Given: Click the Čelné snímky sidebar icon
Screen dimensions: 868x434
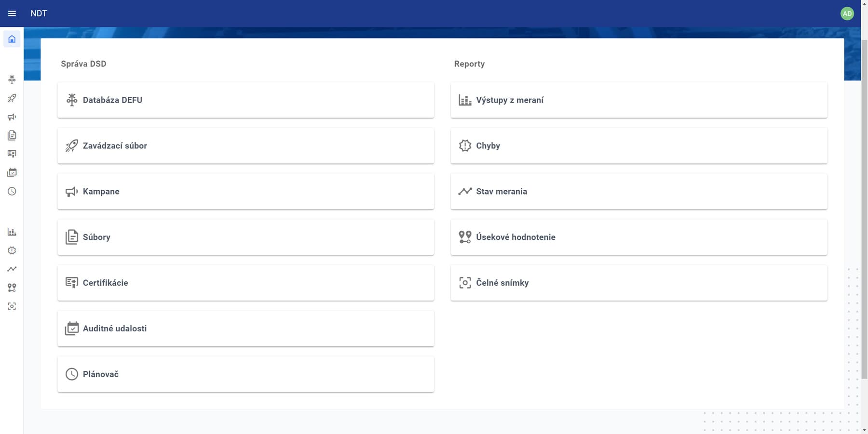Looking at the screenshot, I should [12, 306].
